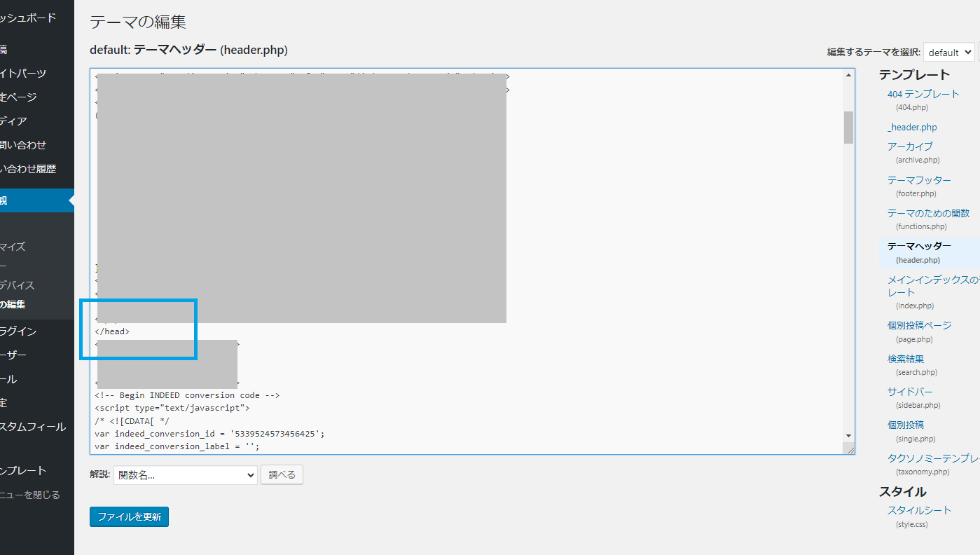Open the 個別投稿ページ (page.php) template
Screen dimensions: 980x555
tap(919, 326)
